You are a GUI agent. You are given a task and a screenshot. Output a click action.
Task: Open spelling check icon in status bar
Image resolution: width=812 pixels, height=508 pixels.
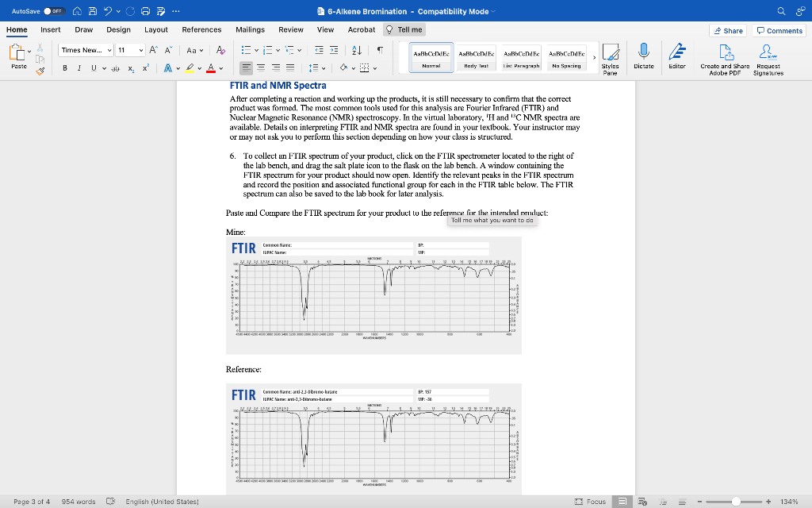(110, 502)
